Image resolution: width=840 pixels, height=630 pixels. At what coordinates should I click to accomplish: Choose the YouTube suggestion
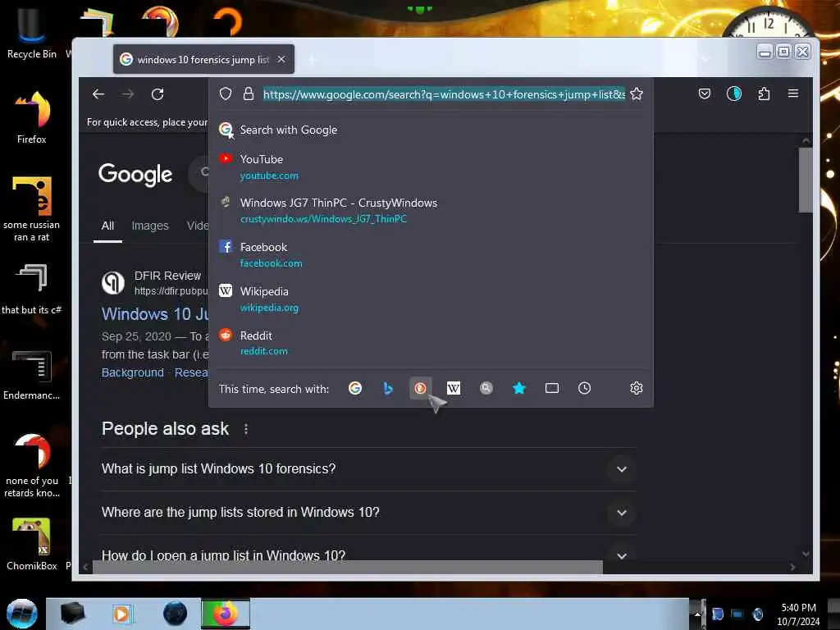coord(431,167)
